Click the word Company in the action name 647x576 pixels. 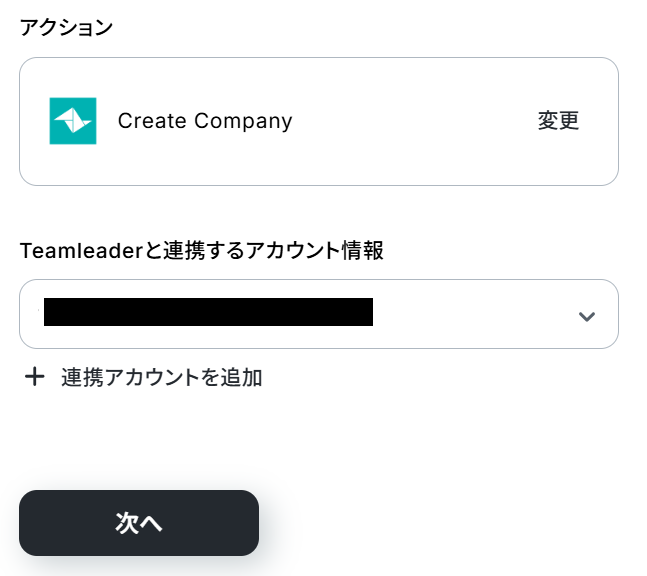(x=243, y=121)
